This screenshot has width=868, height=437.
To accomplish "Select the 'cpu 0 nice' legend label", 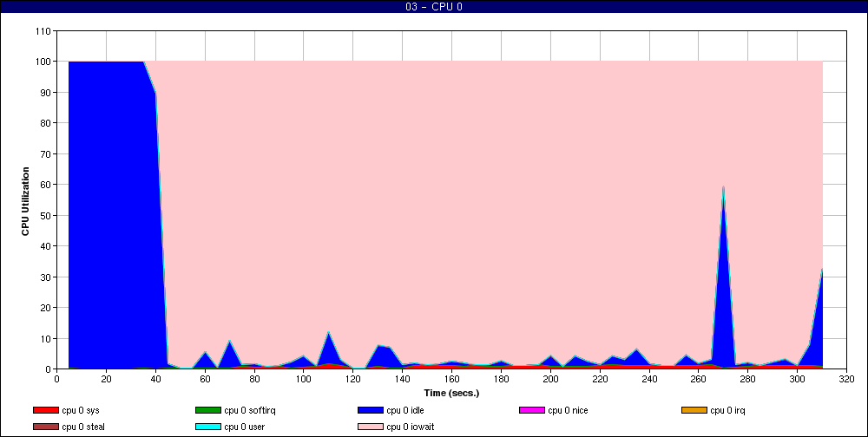I will (x=568, y=410).
